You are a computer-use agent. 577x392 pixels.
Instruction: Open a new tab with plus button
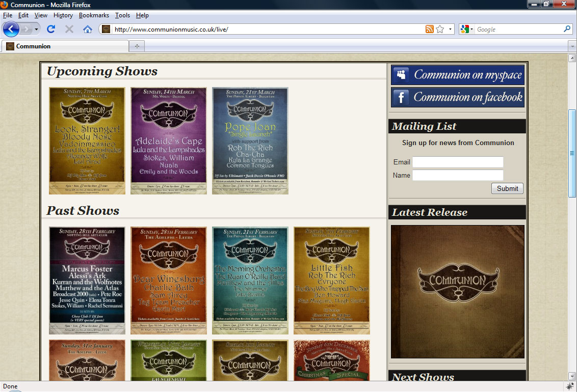137,46
